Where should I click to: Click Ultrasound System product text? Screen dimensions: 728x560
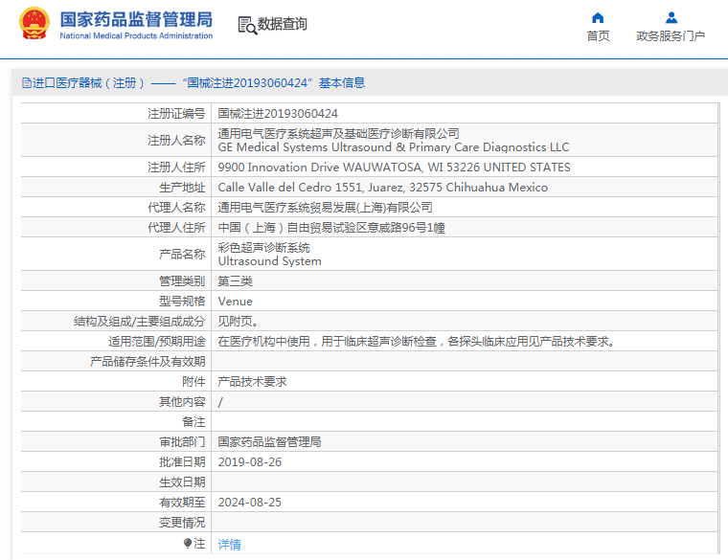[x=269, y=261]
